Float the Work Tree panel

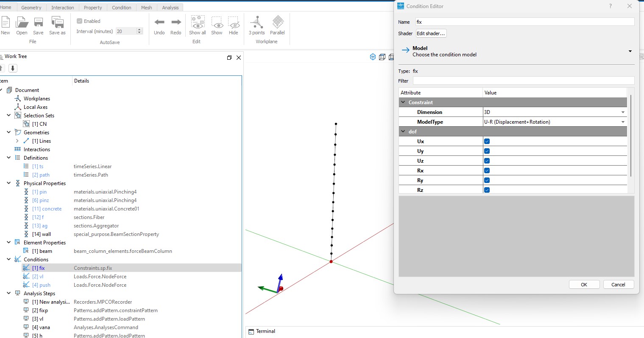tap(229, 58)
